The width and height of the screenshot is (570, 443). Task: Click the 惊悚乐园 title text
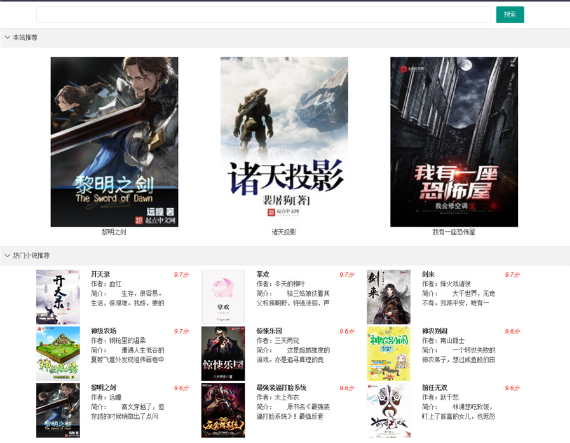[x=269, y=331]
